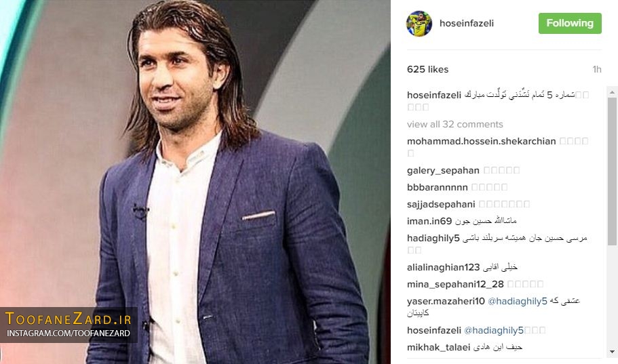Open mina_sepahani12_28 profile

coord(455,284)
